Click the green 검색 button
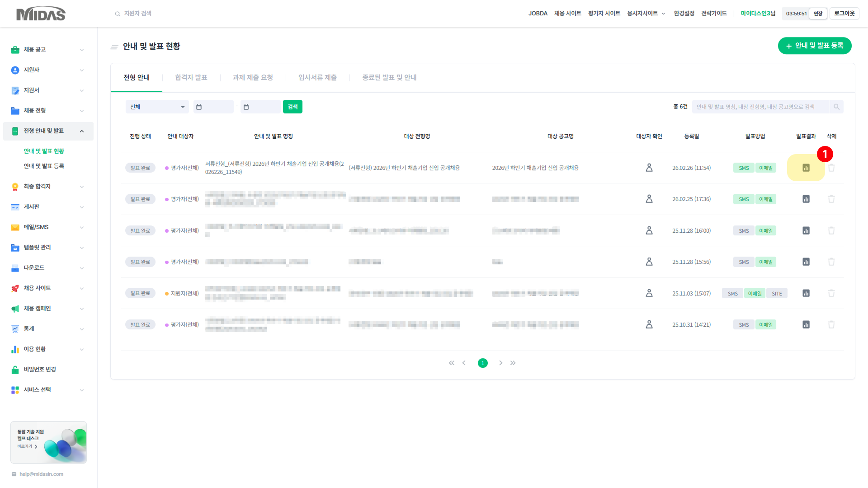Screen dimensions: 868x488 [x=292, y=107]
